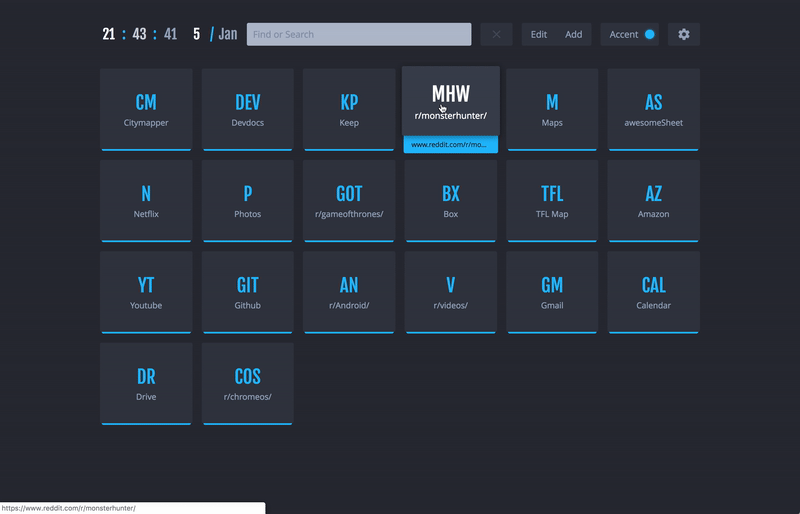Open the Drive DR tile

coord(146,384)
